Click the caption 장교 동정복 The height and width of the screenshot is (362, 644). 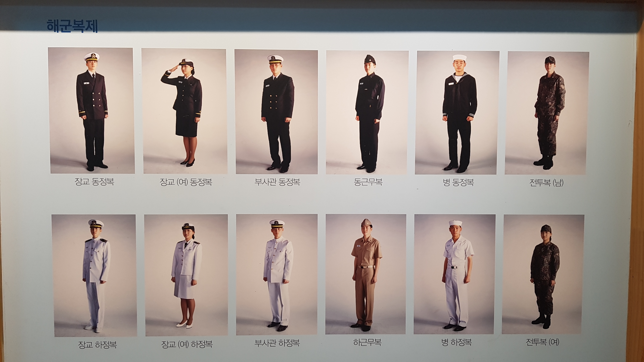pos(94,182)
